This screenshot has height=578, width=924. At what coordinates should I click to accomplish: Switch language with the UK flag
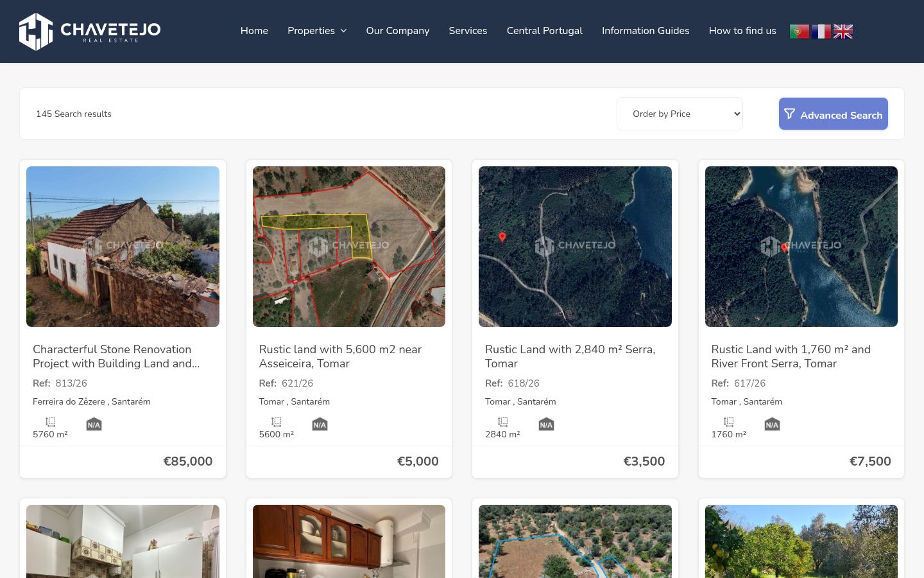tap(843, 31)
